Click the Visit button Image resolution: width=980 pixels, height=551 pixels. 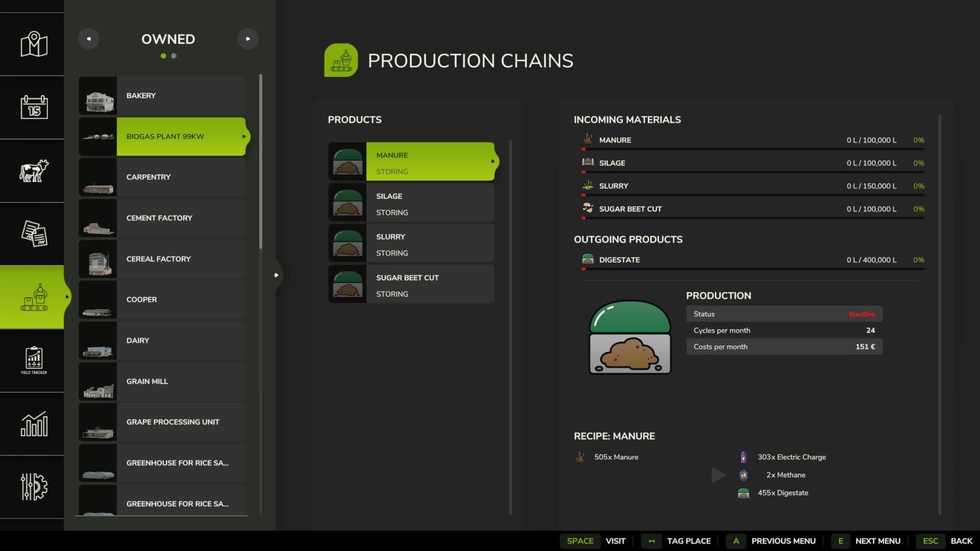point(615,541)
